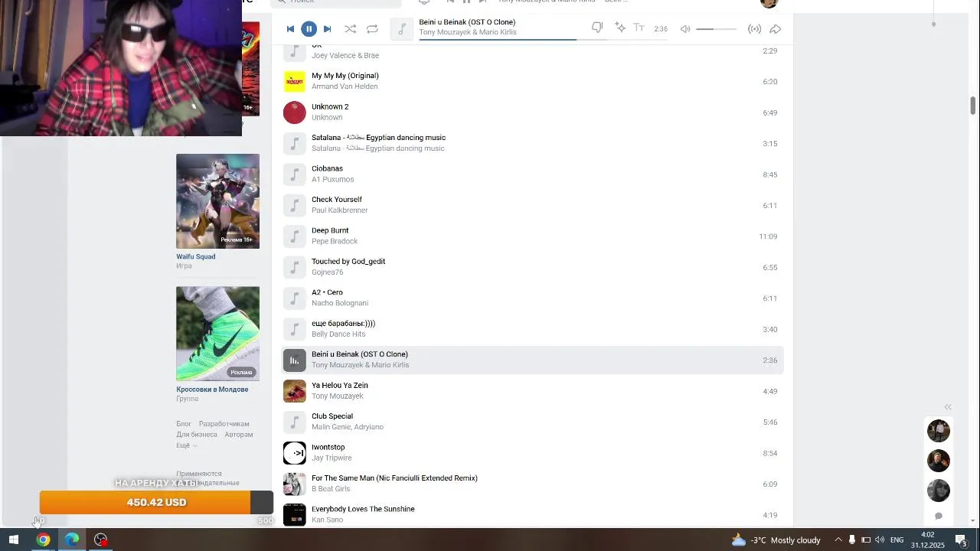980x551 pixels.
Task: Open Блог footer link
Action: coord(184,424)
